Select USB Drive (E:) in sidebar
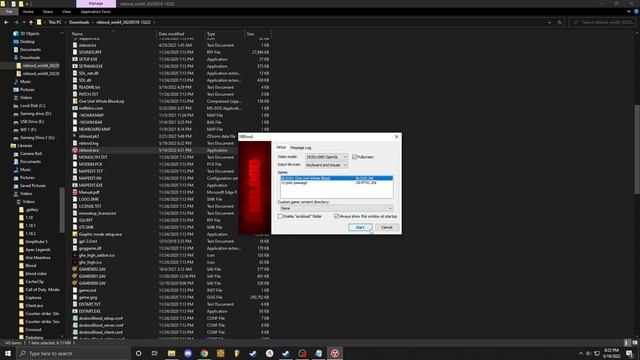 click(x=32, y=122)
